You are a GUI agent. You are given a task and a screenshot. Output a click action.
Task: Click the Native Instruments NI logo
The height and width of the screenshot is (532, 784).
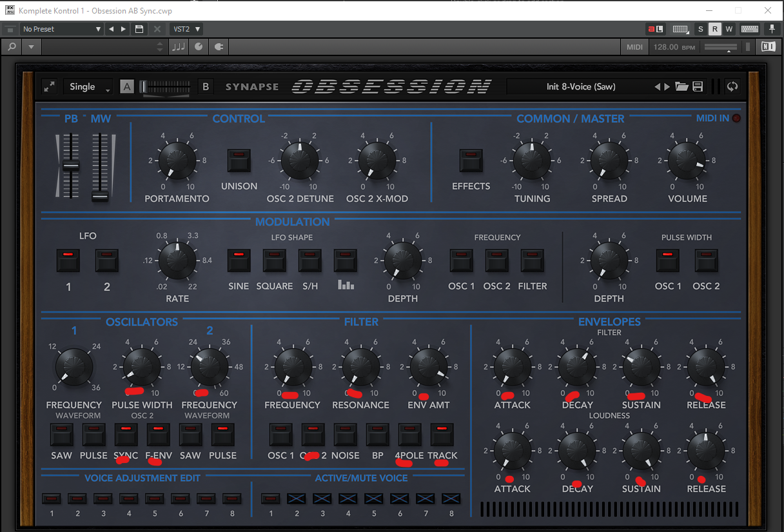coord(768,47)
